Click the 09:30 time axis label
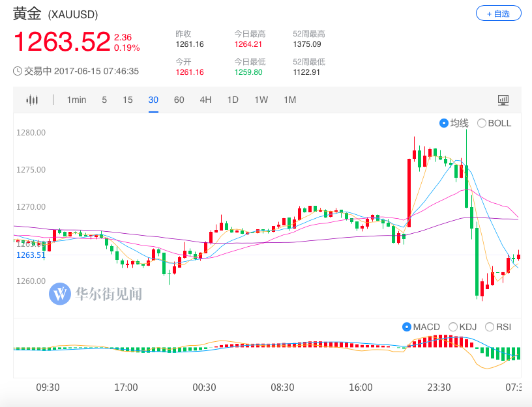 [48, 387]
